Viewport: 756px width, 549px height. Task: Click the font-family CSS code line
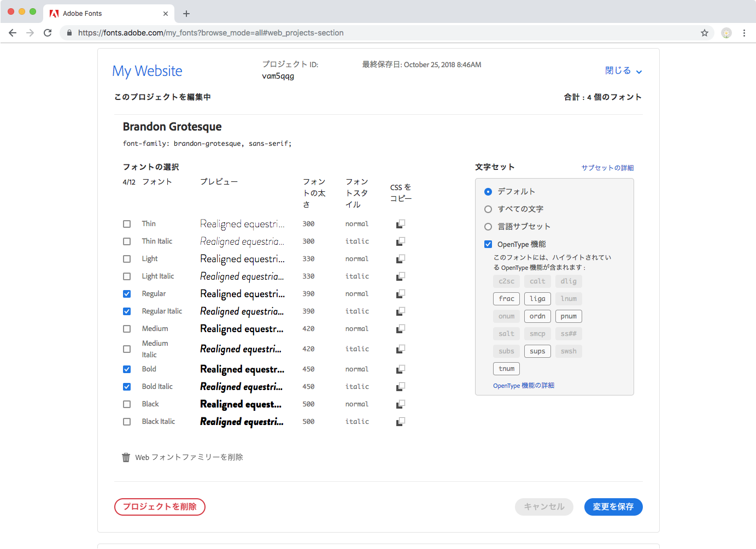207,144
